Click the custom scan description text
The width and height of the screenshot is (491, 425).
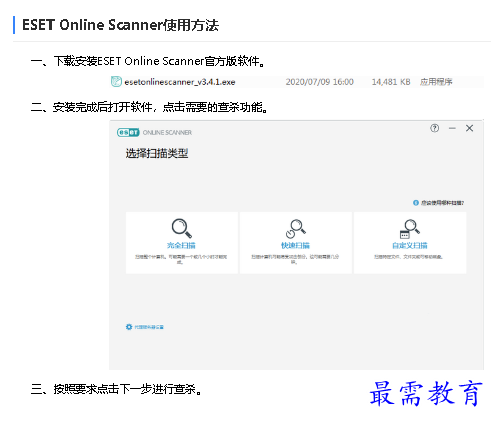click(408, 257)
